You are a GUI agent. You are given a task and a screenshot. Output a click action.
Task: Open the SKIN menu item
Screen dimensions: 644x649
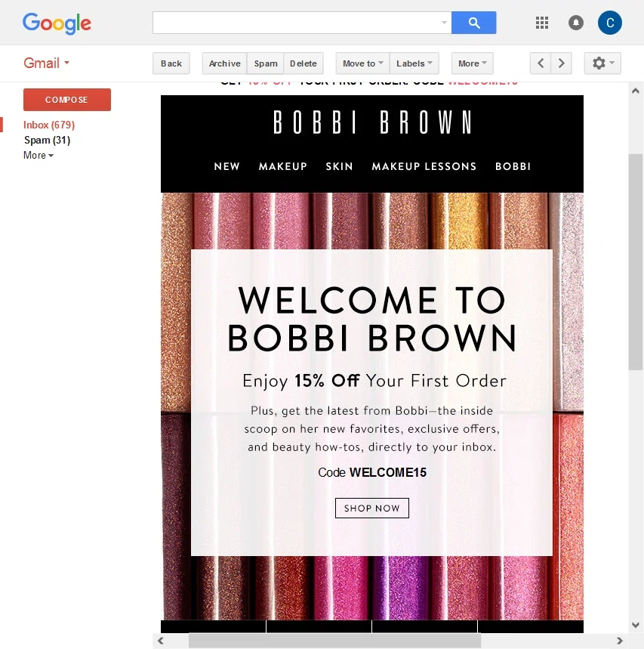click(x=339, y=166)
